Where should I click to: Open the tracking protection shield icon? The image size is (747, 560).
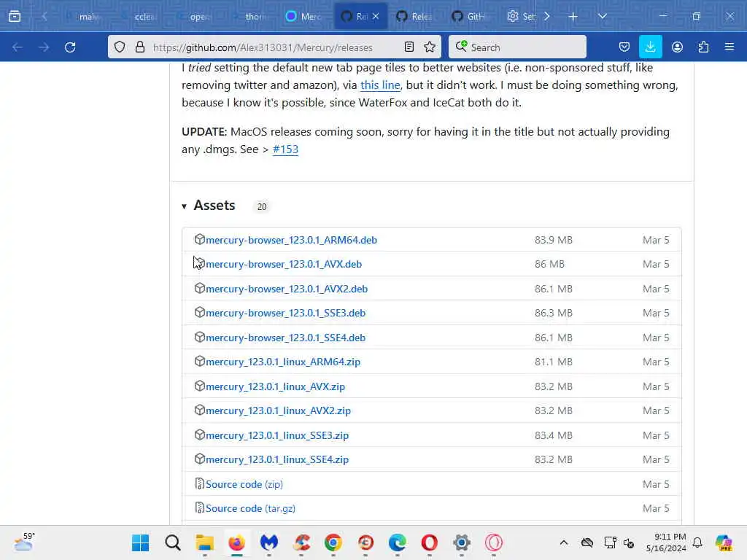[x=120, y=47]
